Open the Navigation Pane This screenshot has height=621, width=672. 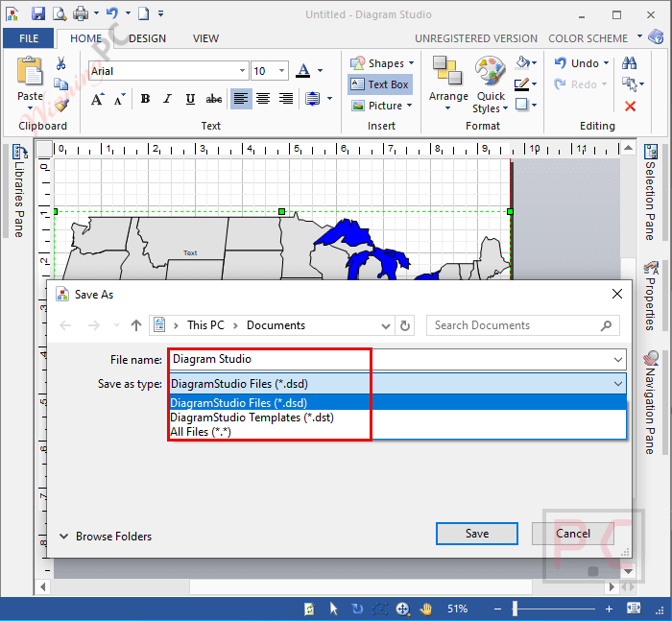[x=650, y=402]
